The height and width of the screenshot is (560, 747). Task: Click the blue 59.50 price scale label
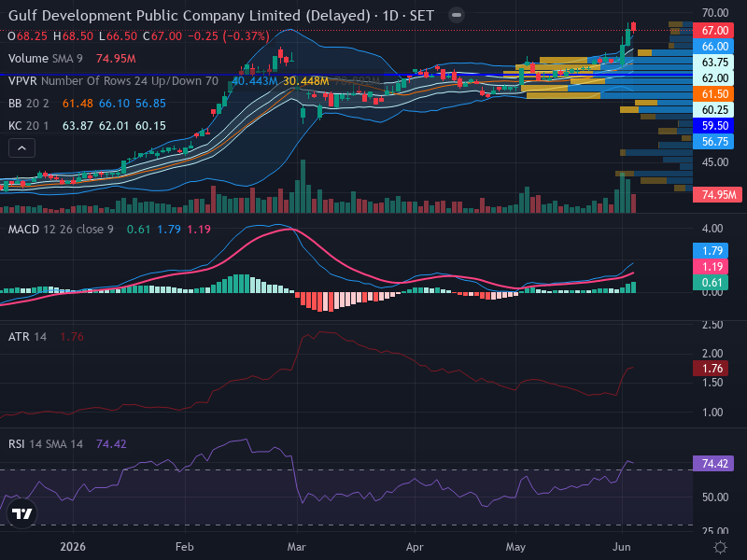pos(714,126)
